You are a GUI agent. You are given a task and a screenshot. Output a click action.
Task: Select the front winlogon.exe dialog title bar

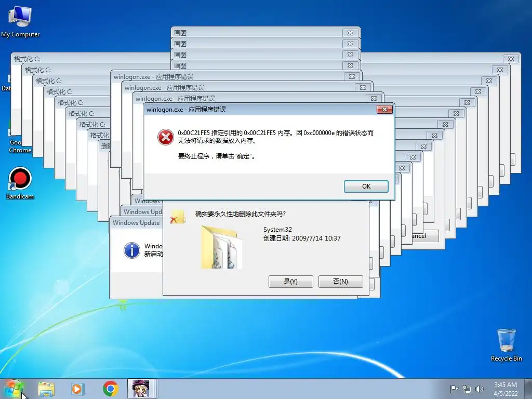coord(260,109)
